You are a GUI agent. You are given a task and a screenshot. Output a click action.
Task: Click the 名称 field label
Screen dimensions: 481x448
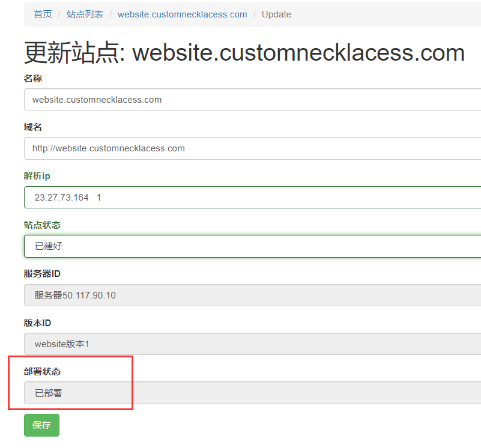[x=33, y=78]
